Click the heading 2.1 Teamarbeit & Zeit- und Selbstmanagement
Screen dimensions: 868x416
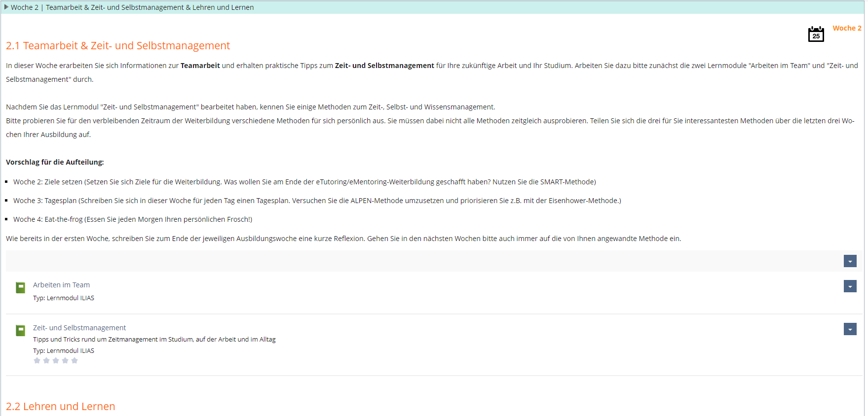tap(118, 46)
